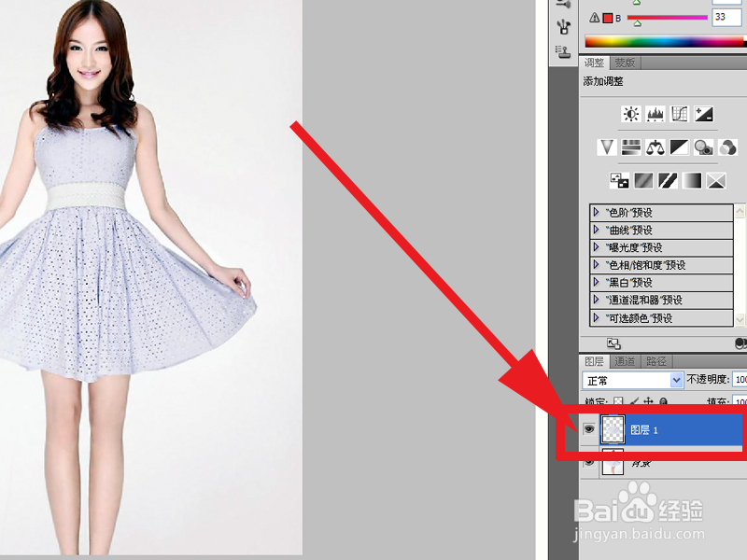This screenshot has width=747, height=560.
Task: Click the B value field showing 33
Action: coord(726,17)
